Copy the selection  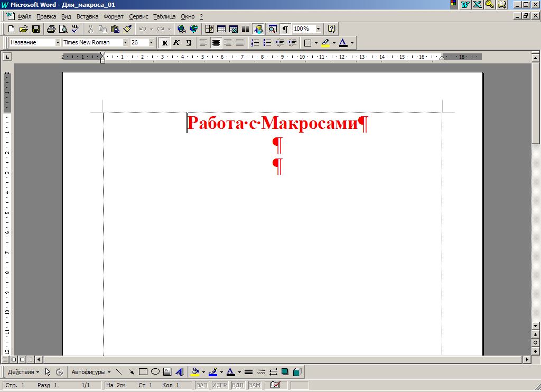102,29
